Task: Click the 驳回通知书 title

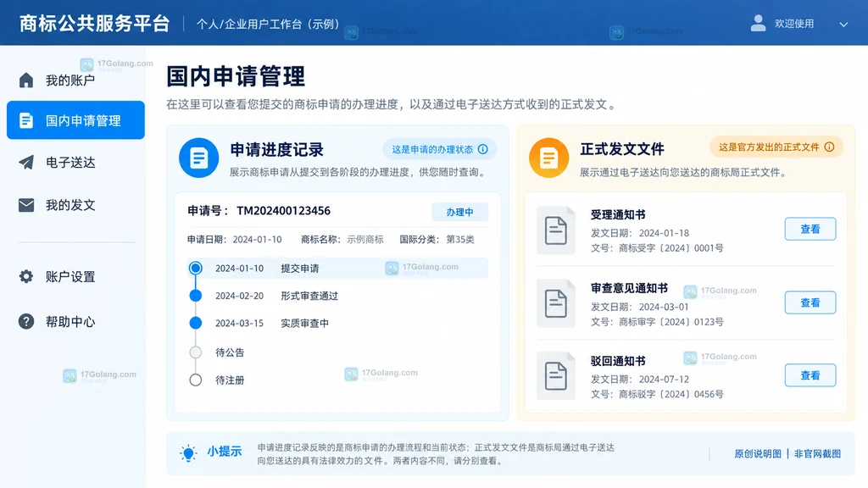Action: click(618, 361)
